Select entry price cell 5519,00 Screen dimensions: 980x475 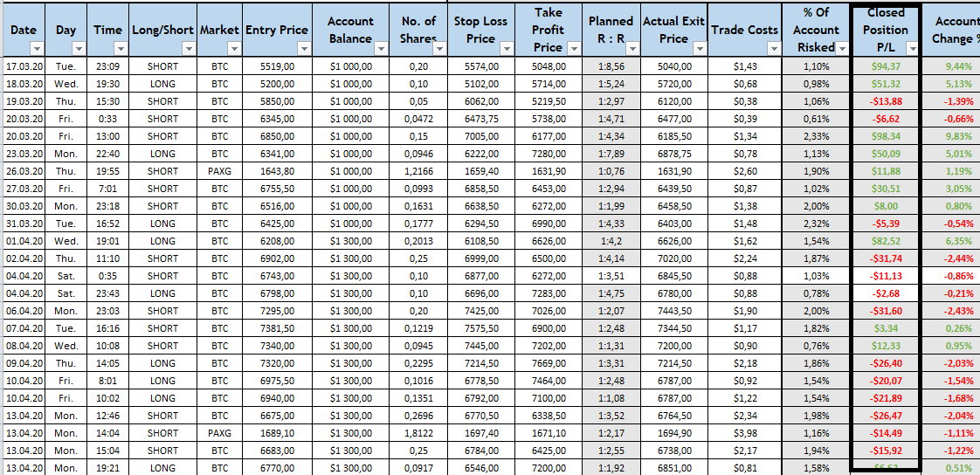tap(277, 66)
